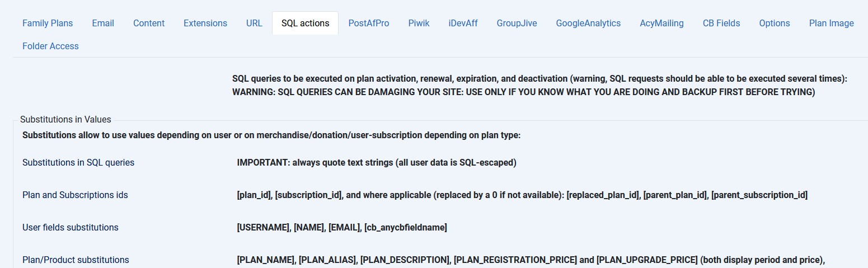Open the Extensions tab
The image size is (868, 268).
coord(205,23)
